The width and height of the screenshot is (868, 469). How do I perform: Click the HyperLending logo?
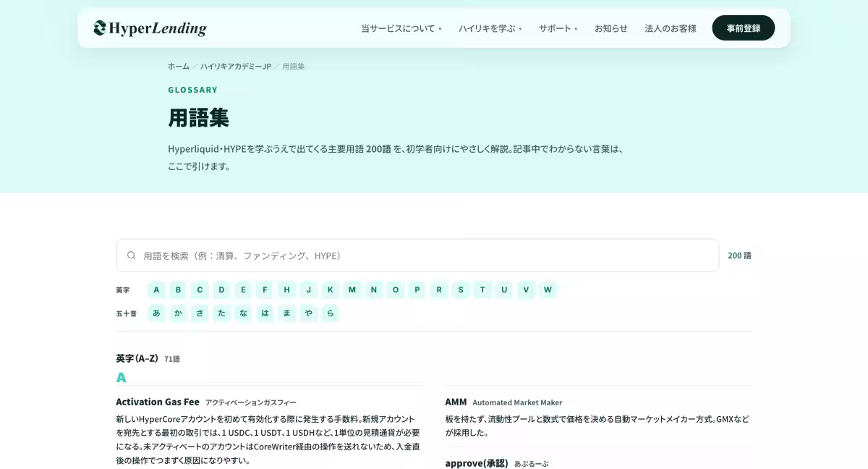pos(150,28)
